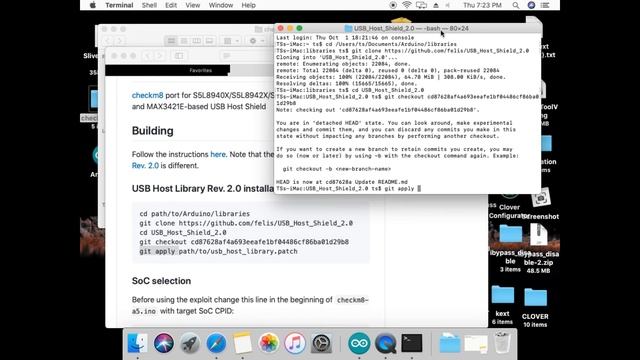The width and height of the screenshot is (640, 360).
Task: Switch to Terminal in the Dock
Action: tap(412, 343)
